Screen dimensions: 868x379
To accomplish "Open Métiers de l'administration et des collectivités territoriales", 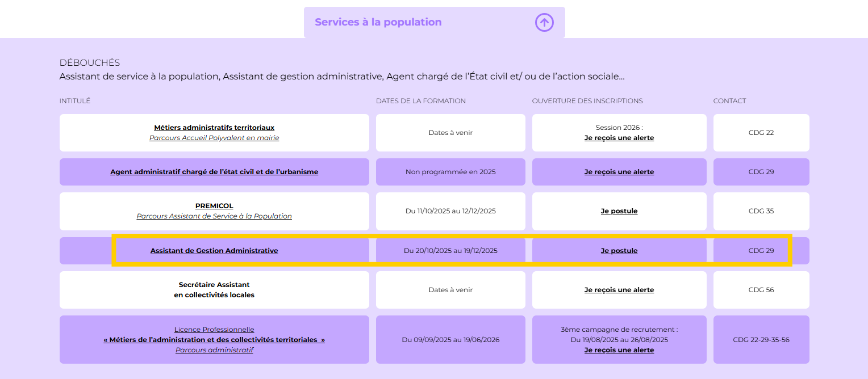I will [x=214, y=340].
